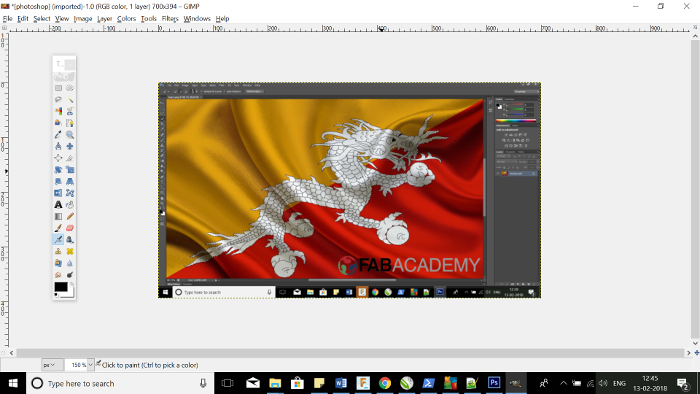Screen dimensions: 700x394
Task: Pick the Paintbrush tool
Action: coord(58,228)
